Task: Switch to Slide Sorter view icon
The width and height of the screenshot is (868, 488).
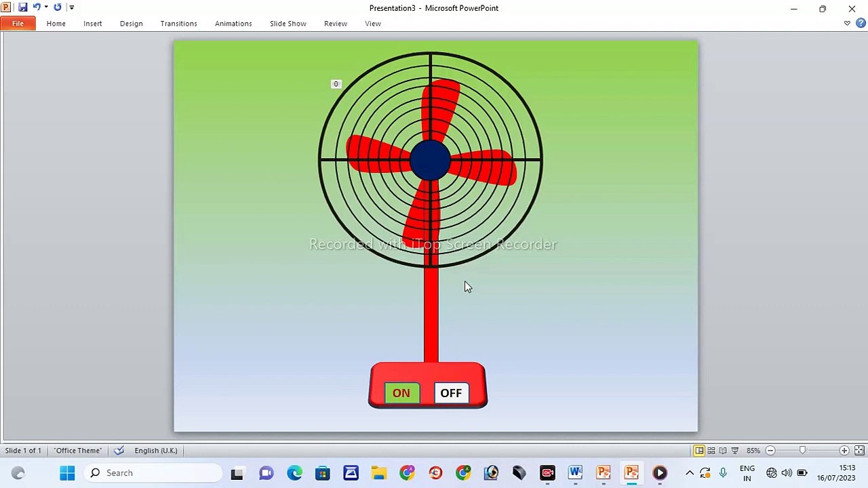Action: (x=711, y=451)
